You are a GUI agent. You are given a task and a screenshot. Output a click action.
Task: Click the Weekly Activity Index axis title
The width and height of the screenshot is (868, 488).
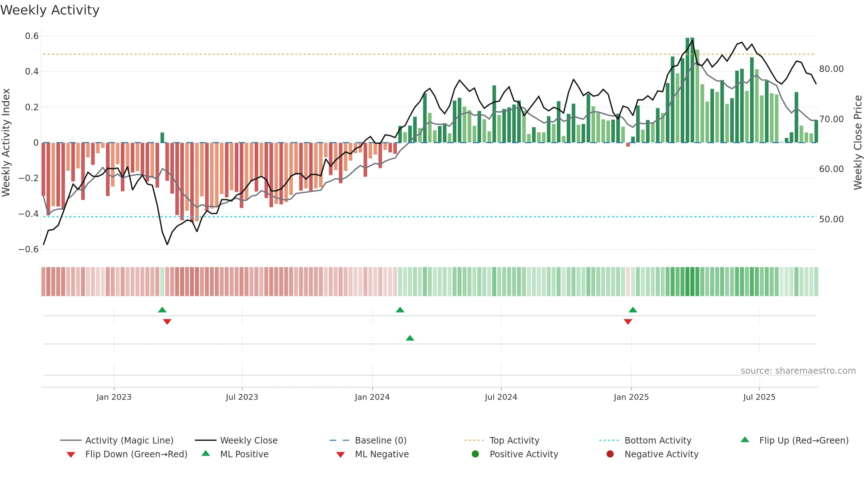(x=6, y=142)
